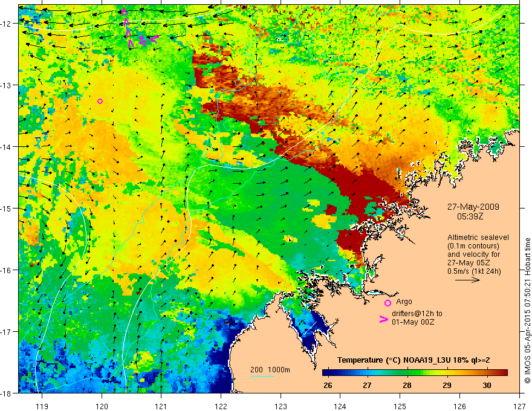532x411 pixels.
Task: Click the velocity scale arrow under 0.5m/s
Action: click(x=467, y=280)
